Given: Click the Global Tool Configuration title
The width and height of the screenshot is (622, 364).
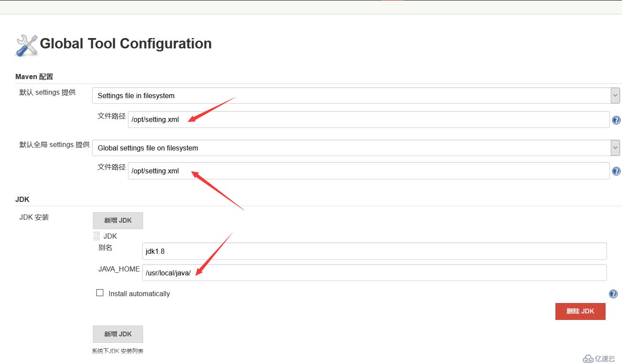Looking at the screenshot, I should [x=126, y=44].
